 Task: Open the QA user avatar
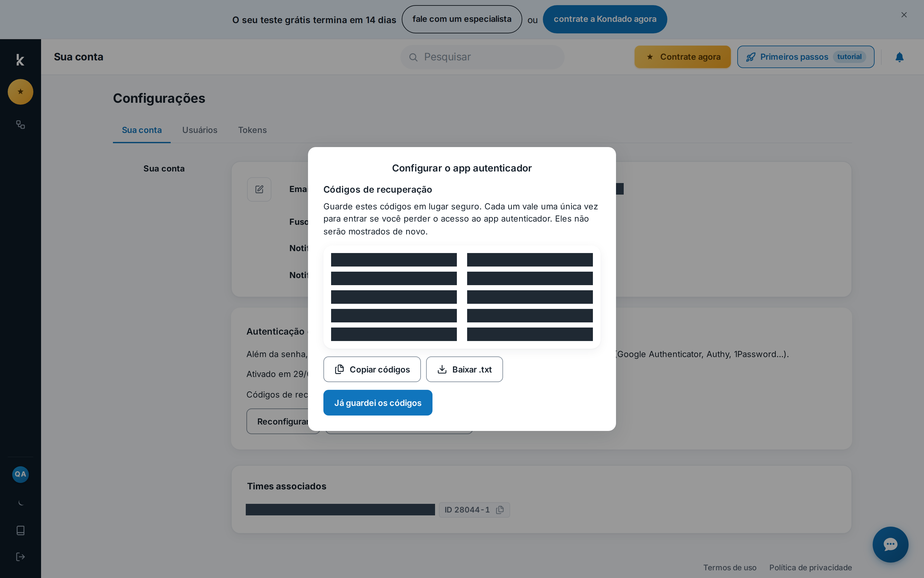20,474
